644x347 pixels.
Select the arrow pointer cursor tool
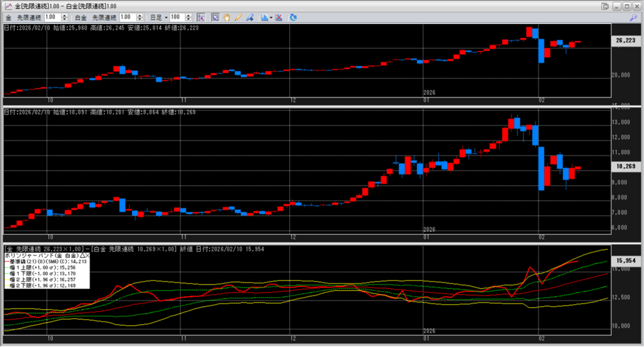[x=214, y=17]
